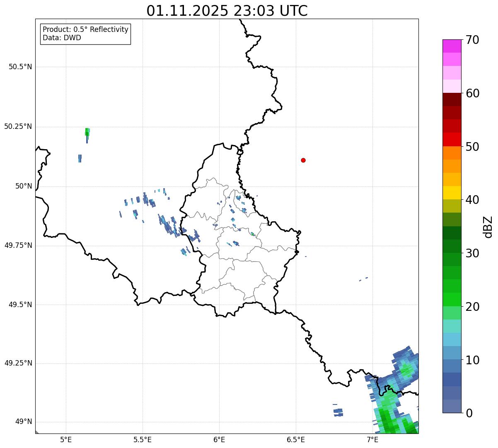This screenshot has width=498, height=448.
Task: Click the bright red colorbar segment above 50
Action: 452,140
